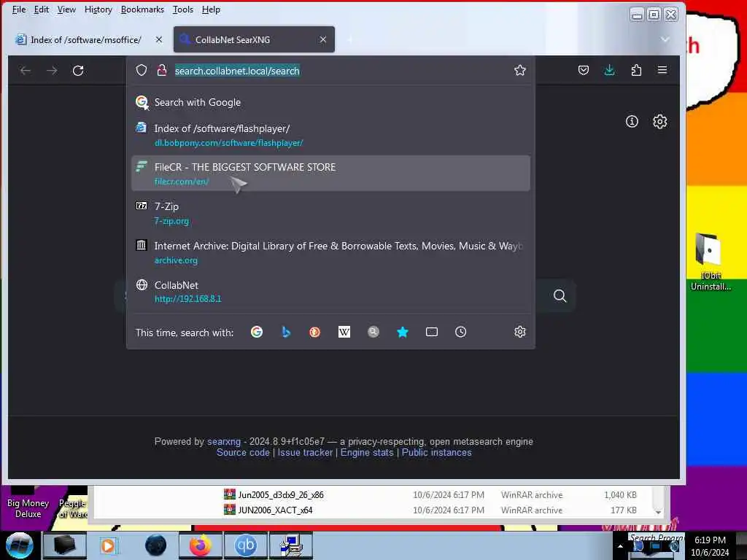Screen dimensions: 747x560
Task: Follow the searxng link in footer
Action: 223,441
